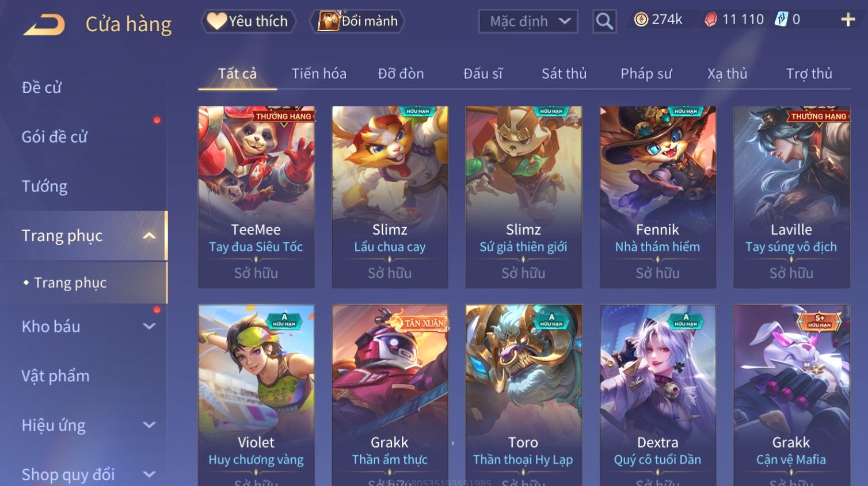Open the search magnifier icon
The height and width of the screenshot is (486, 868).
click(x=604, y=21)
